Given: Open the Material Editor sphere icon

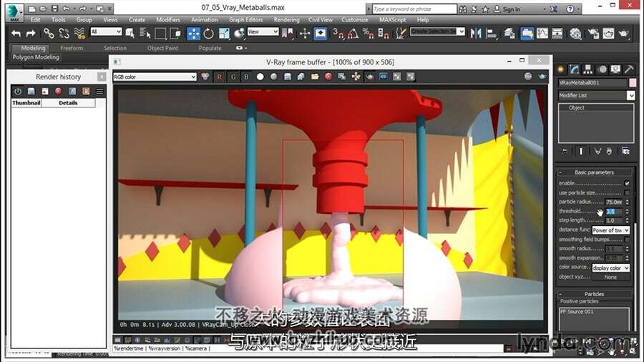Looking at the screenshot, I should pos(576,33).
